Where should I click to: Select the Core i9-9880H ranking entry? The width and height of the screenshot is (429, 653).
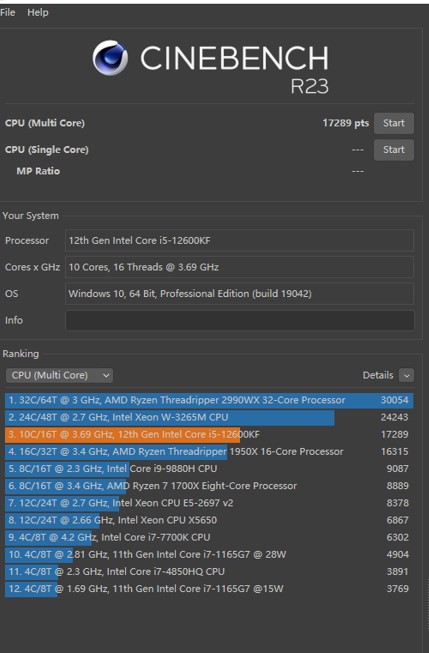[209, 469]
